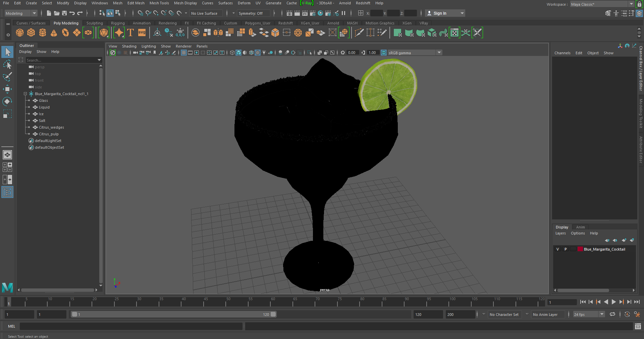Toggle loop playback mode icon

[x=612, y=314]
